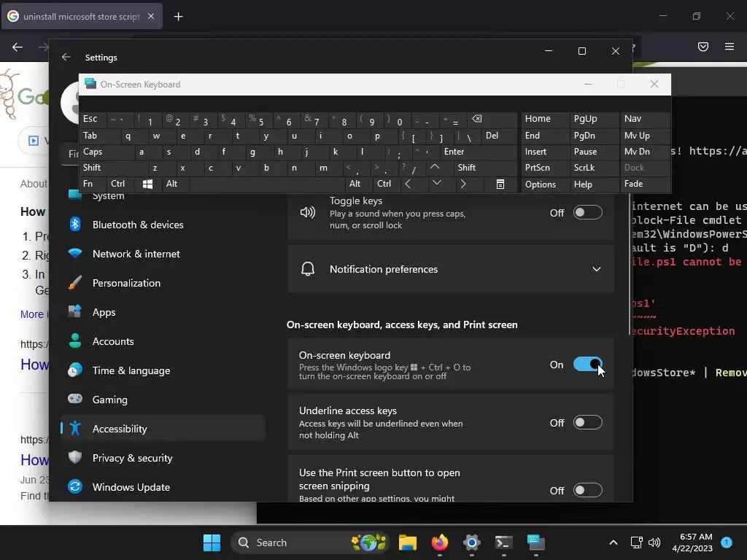The height and width of the screenshot is (560, 747).
Task: Click the Settings back arrow
Action: [66, 57]
